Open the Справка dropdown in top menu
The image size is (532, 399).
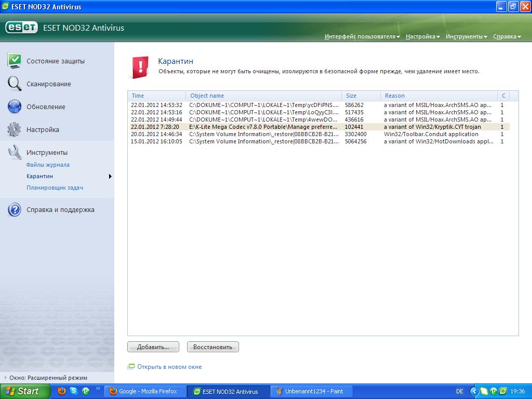(x=507, y=37)
